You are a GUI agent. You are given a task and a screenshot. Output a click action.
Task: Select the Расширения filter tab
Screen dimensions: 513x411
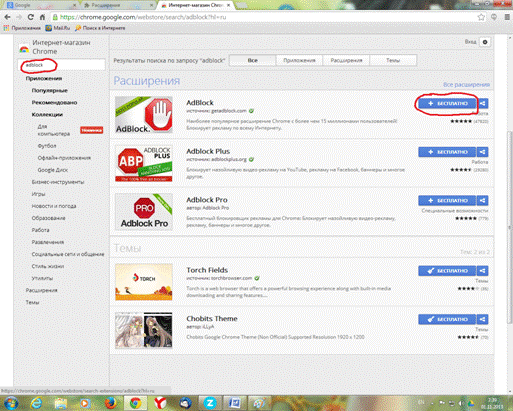click(346, 60)
